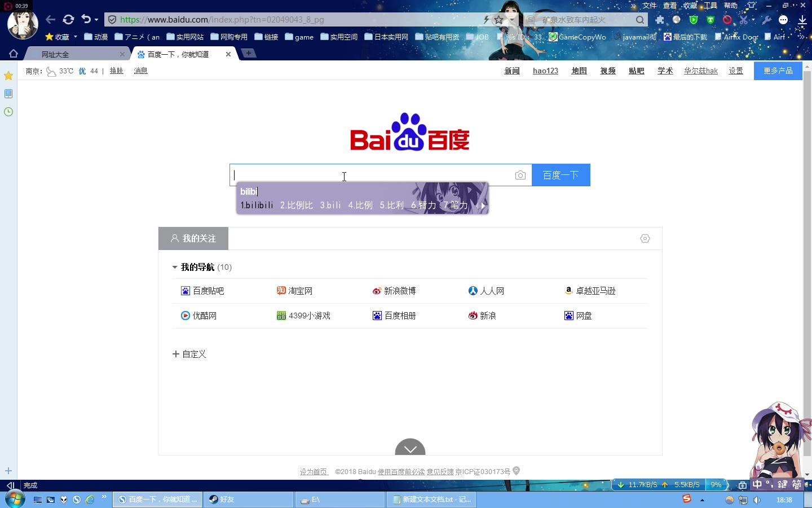812x508 pixels.
Task: Open the sidebar history clock icon
Action: (x=8, y=112)
